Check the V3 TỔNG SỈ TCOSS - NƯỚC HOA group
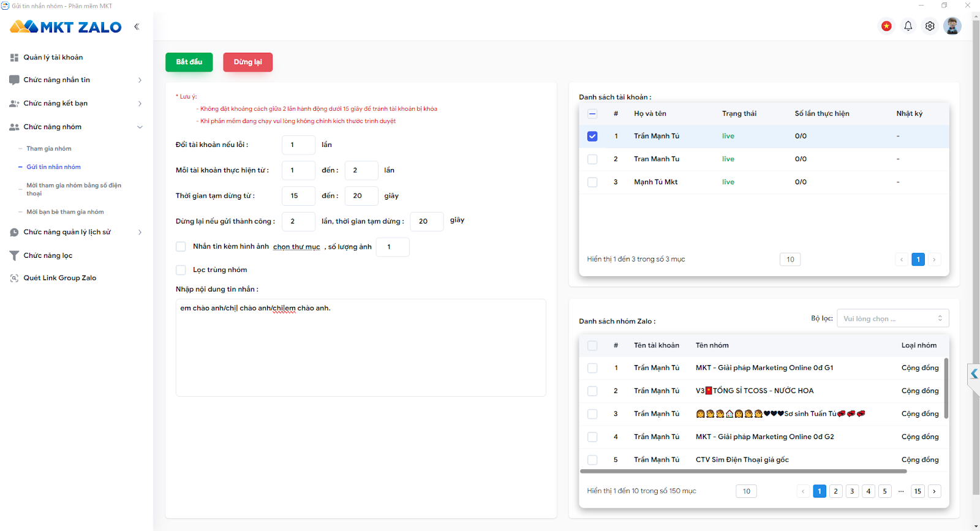 point(592,391)
